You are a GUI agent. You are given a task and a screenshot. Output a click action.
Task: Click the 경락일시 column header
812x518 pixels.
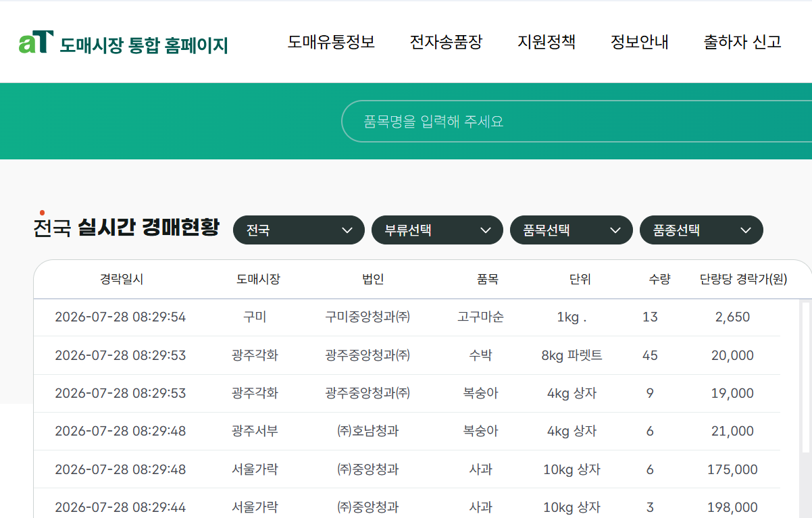pos(122,279)
